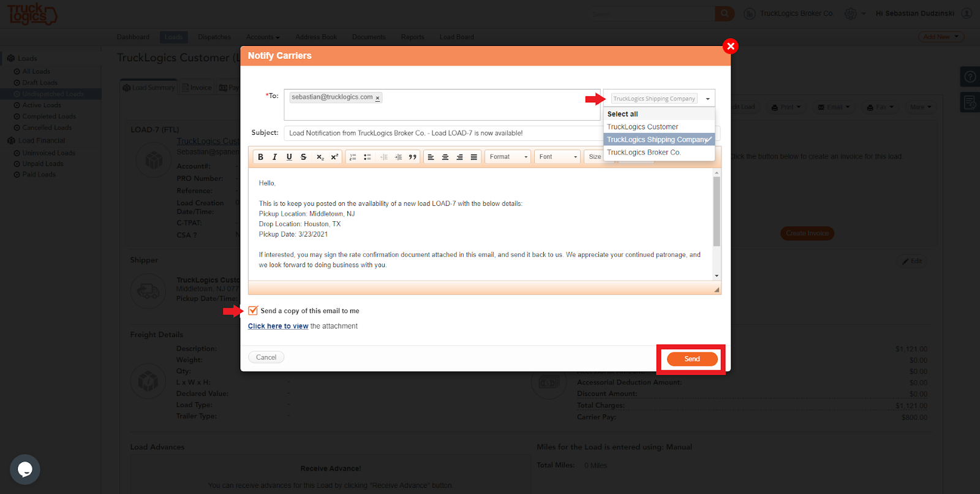
Task: Send the carrier notification email
Action: (x=692, y=359)
